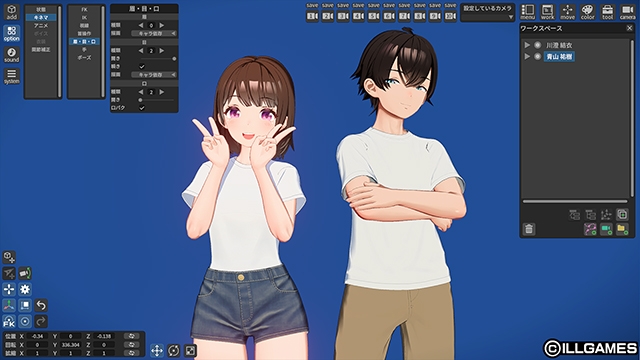The width and height of the screenshot is (640, 360).
Task: Increase eyebrow type value with right arrow
Action: pos(162,25)
